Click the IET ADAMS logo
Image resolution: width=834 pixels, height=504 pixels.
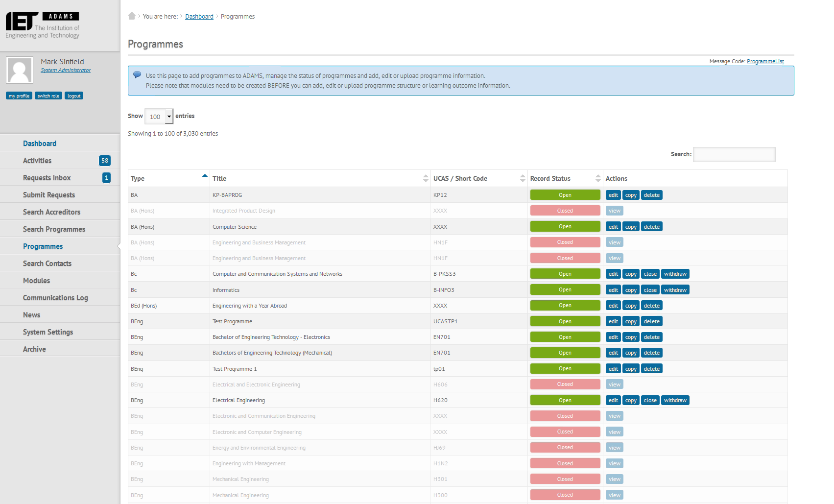point(43,25)
